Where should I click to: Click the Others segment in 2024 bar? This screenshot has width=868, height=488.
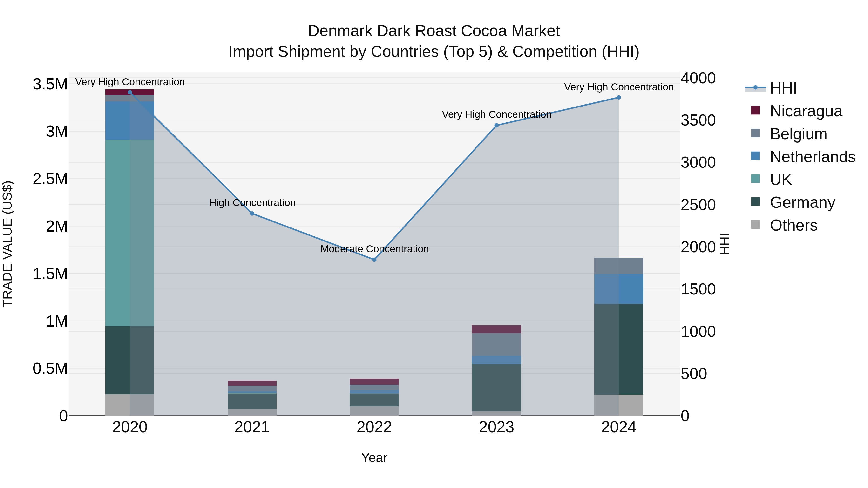619,406
